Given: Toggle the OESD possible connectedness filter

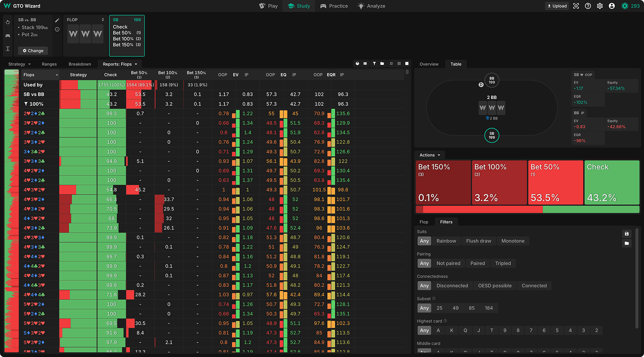Looking at the screenshot, I should [x=495, y=286].
